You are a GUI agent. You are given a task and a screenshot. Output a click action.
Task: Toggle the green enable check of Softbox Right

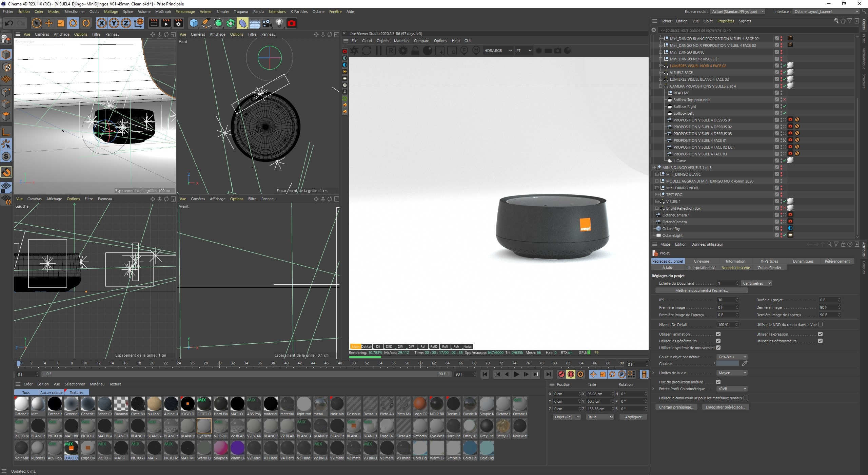[785, 107]
